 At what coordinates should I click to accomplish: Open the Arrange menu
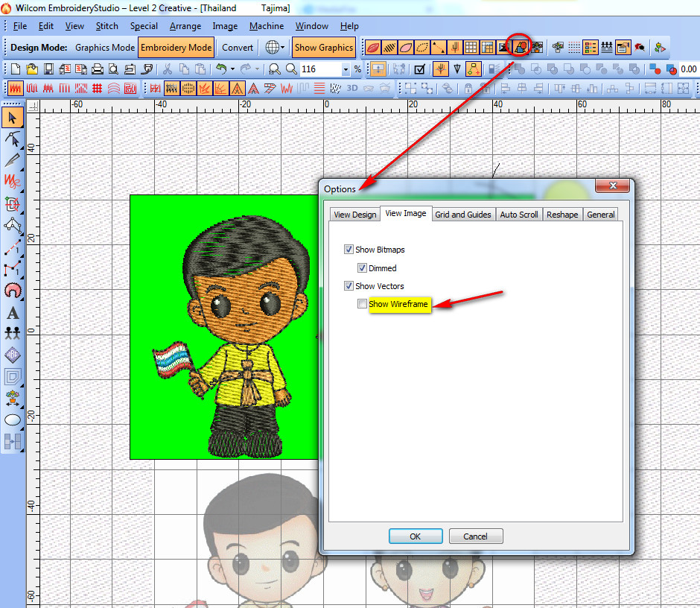pos(185,26)
